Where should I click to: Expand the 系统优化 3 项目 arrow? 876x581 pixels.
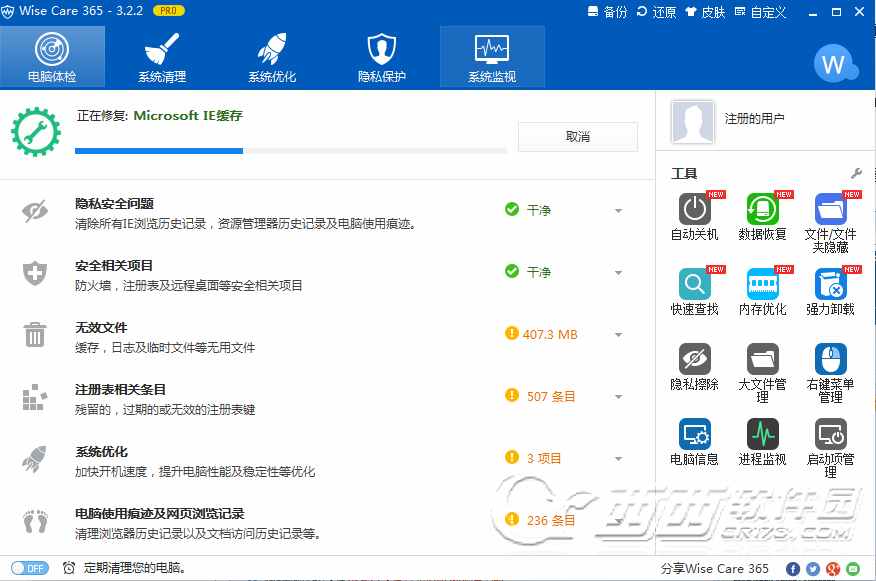pyautogui.click(x=618, y=459)
